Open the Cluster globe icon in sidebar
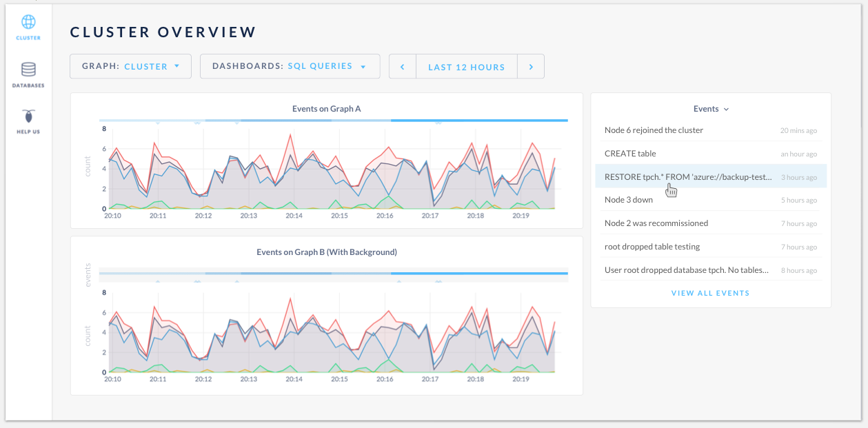The width and height of the screenshot is (868, 428). (x=28, y=21)
